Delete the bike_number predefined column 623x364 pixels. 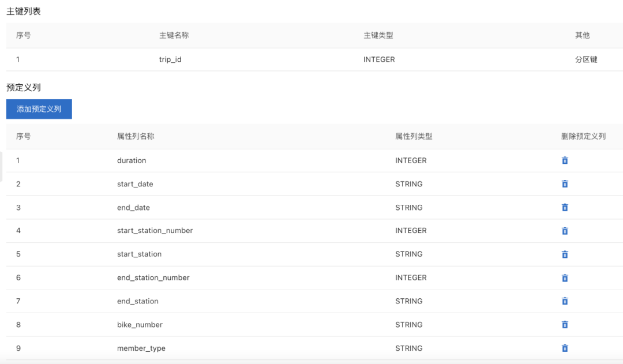(x=565, y=325)
